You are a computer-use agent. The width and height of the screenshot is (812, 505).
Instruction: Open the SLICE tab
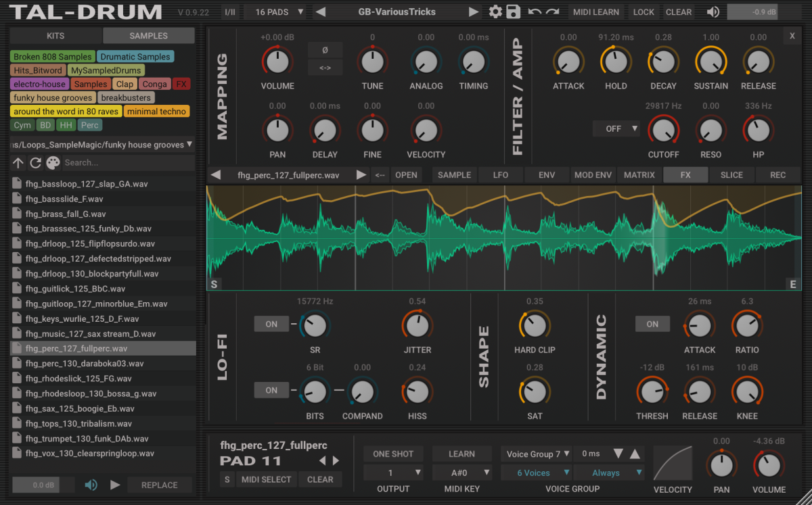click(x=731, y=175)
